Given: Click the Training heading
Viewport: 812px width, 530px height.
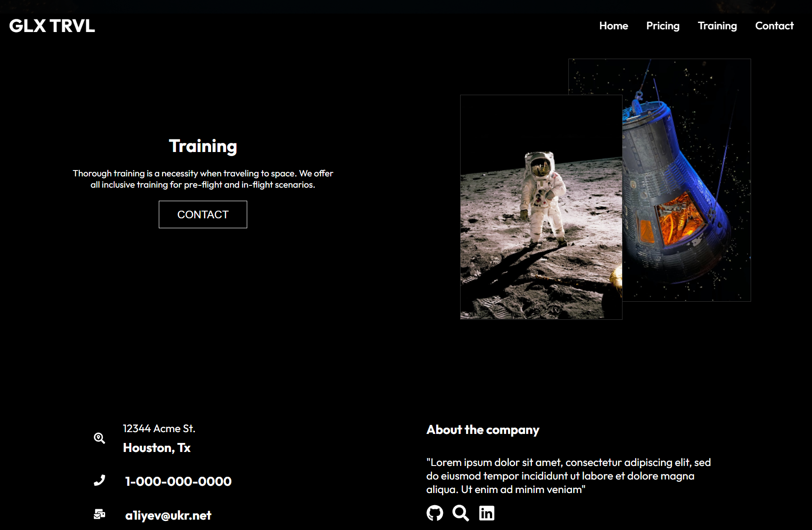Looking at the screenshot, I should (203, 146).
